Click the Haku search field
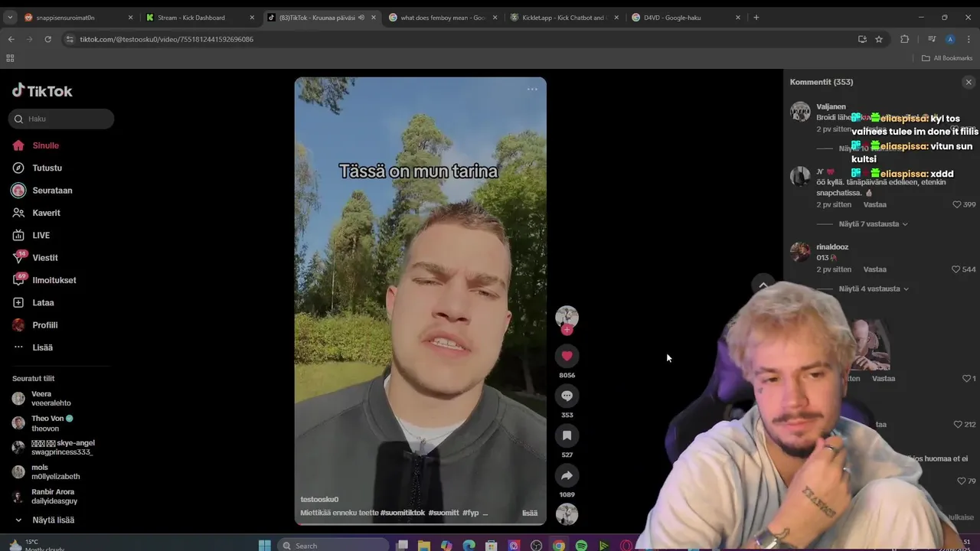980x551 pixels. [61, 119]
